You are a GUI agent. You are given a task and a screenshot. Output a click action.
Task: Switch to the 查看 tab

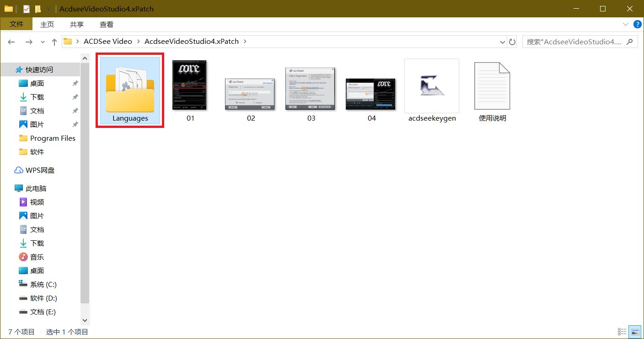107,24
